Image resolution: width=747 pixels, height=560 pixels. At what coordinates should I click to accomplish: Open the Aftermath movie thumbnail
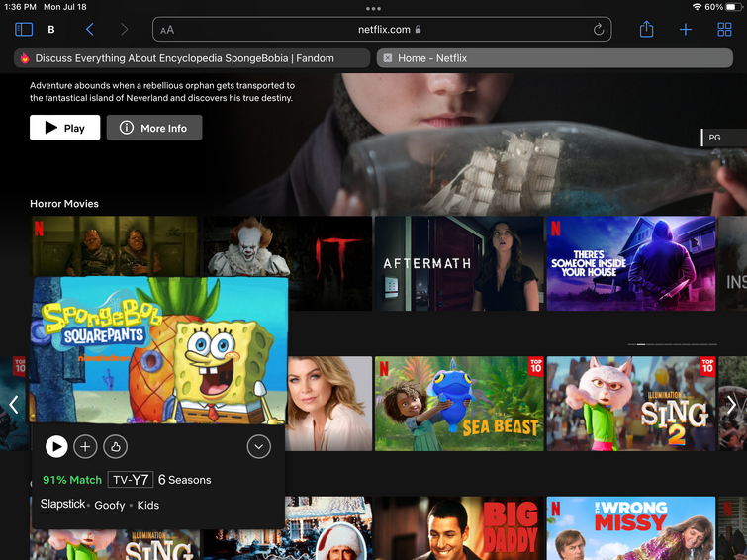[x=459, y=263]
